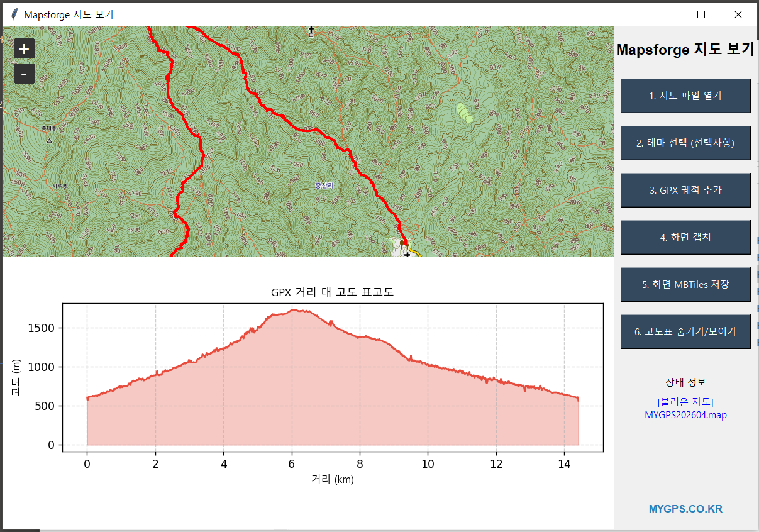Click the feather app icon in title bar
This screenshot has height=532, width=759.
[14, 14]
